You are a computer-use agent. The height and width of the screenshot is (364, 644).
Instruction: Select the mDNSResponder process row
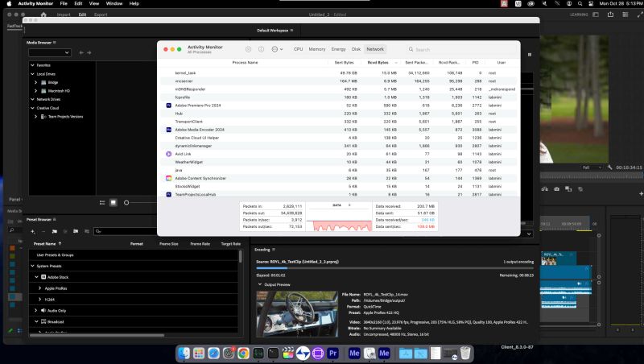point(338,89)
